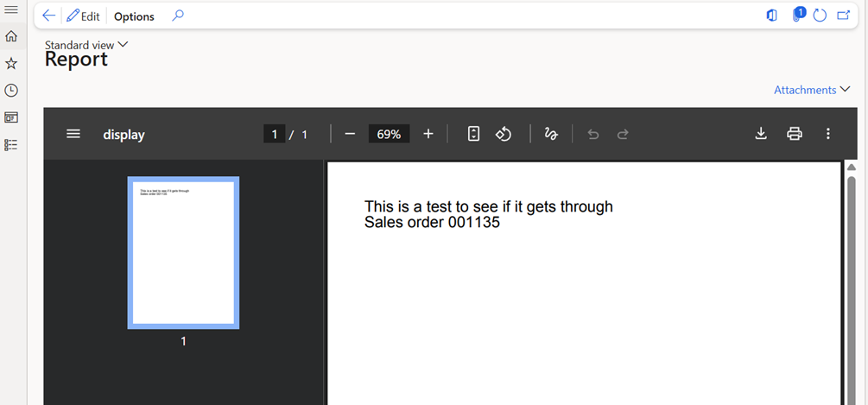Rotate the PDF counterclockwise
This screenshot has width=868, height=405.
click(x=504, y=134)
